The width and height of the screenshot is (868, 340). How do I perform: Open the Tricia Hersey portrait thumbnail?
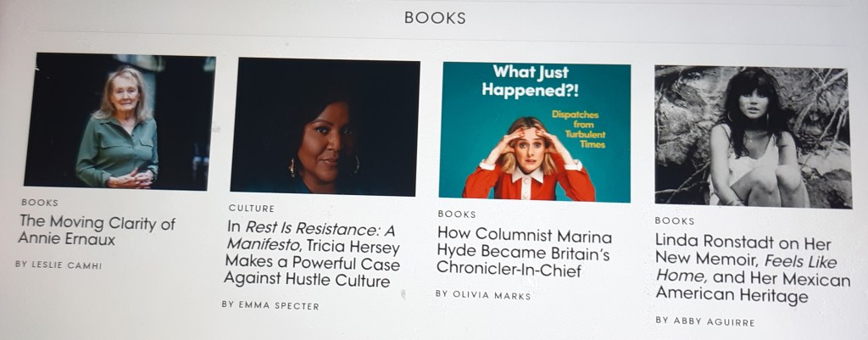click(325, 127)
